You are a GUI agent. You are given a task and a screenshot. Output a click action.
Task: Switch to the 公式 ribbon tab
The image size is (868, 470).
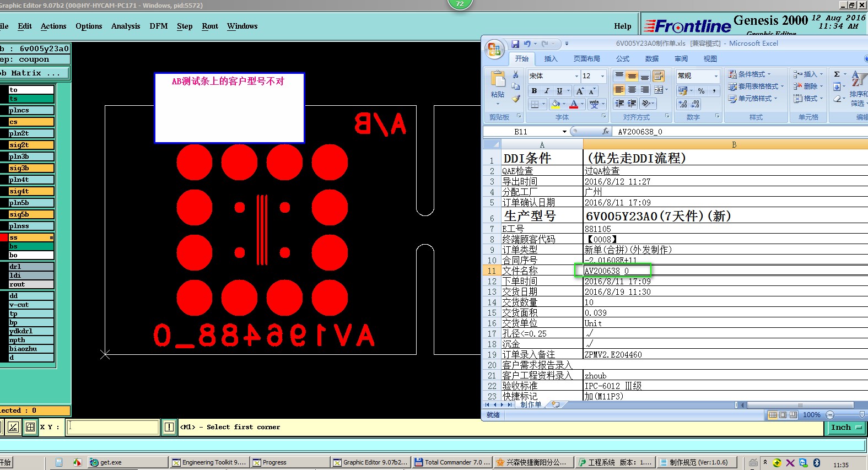pyautogui.click(x=623, y=58)
